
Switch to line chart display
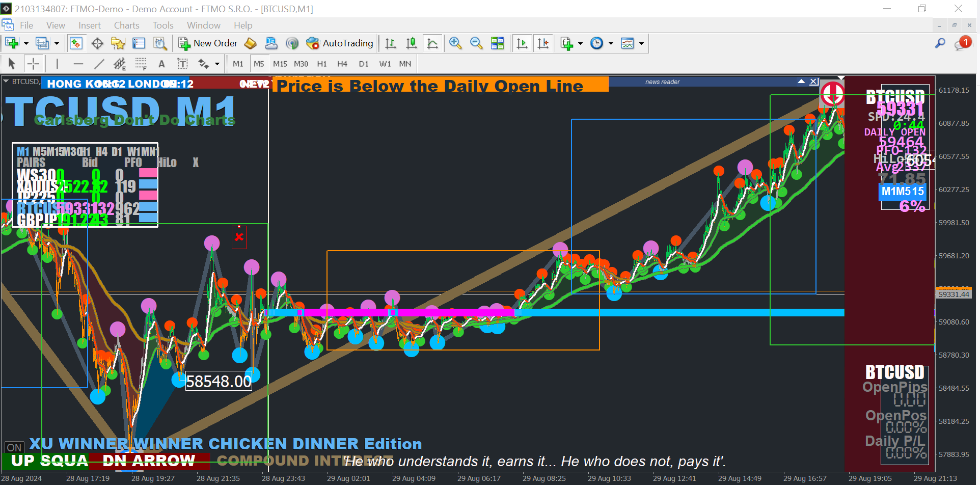(432, 43)
